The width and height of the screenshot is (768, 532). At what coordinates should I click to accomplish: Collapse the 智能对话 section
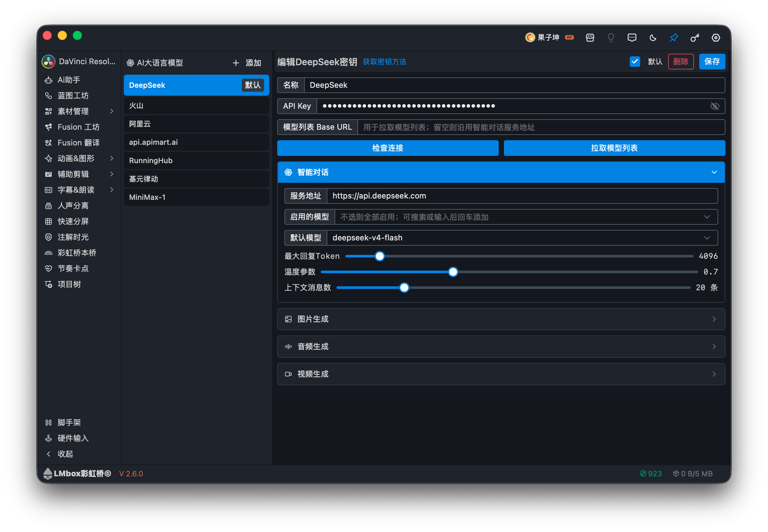pyautogui.click(x=501, y=172)
